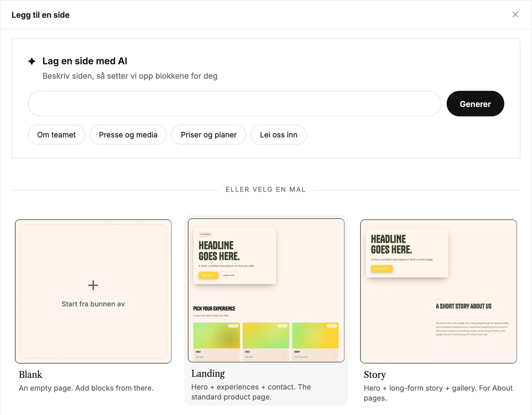Click the Blank template title

pyautogui.click(x=31, y=375)
